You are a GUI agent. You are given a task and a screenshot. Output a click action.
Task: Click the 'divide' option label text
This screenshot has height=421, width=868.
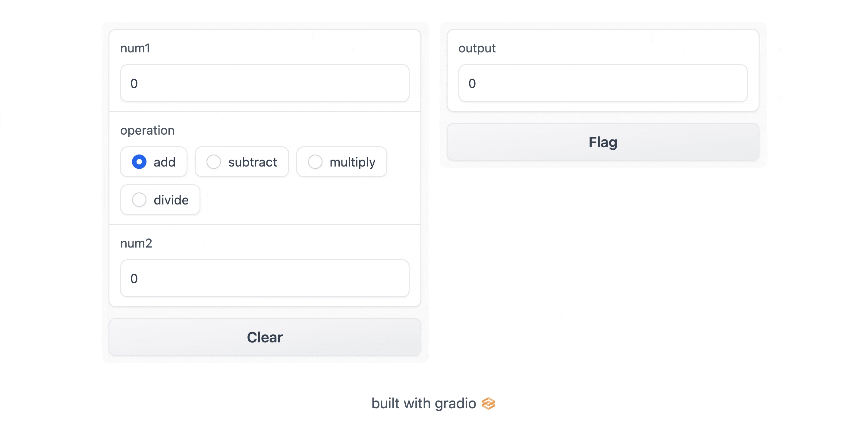(x=171, y=200)
